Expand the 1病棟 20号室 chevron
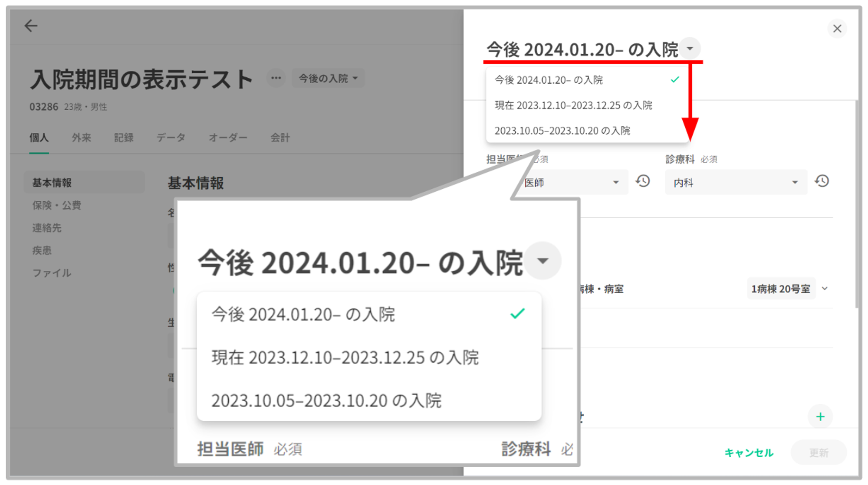The height and width of the screenshot is (485, 868). point(825,289)
